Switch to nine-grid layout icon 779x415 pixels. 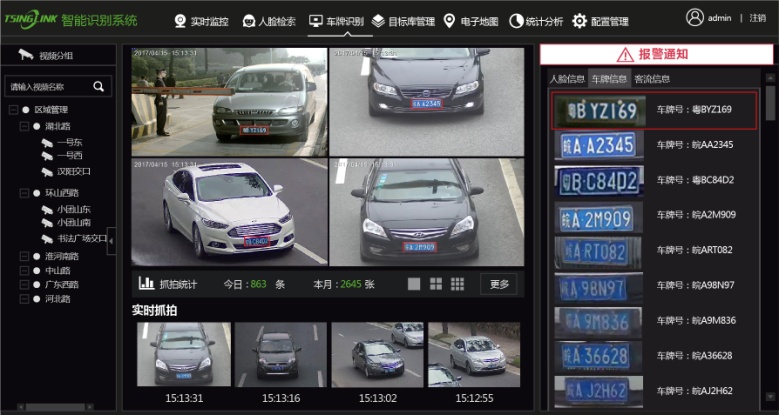[x=458, y=284]
